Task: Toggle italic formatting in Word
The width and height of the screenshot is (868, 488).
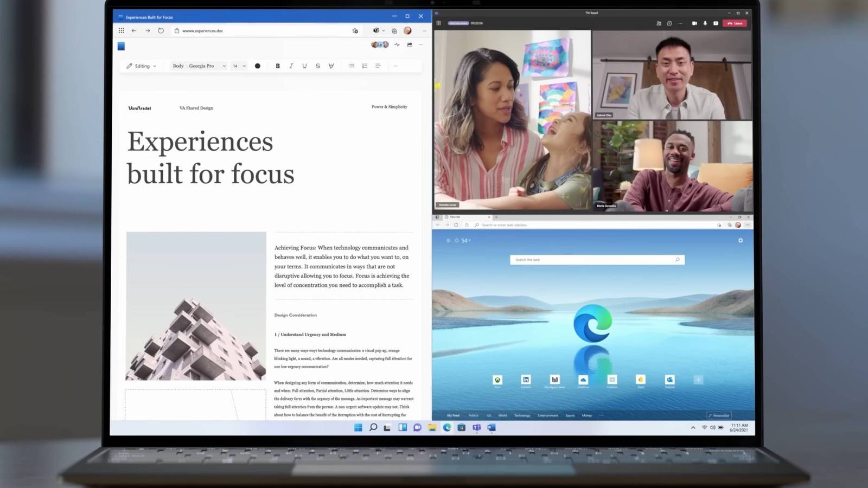Action: tap(291, 66)
